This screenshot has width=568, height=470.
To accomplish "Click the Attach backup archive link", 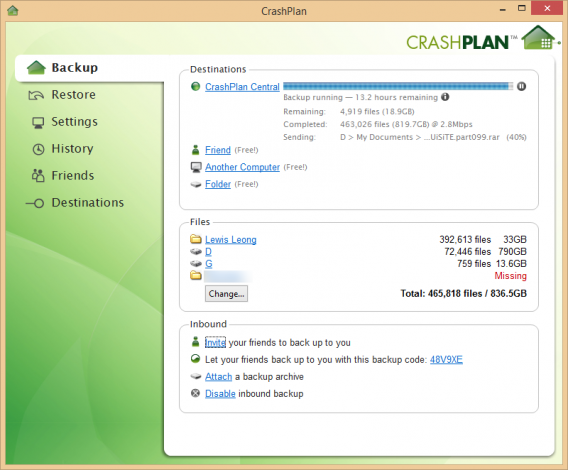I will (x=218, y=377).
